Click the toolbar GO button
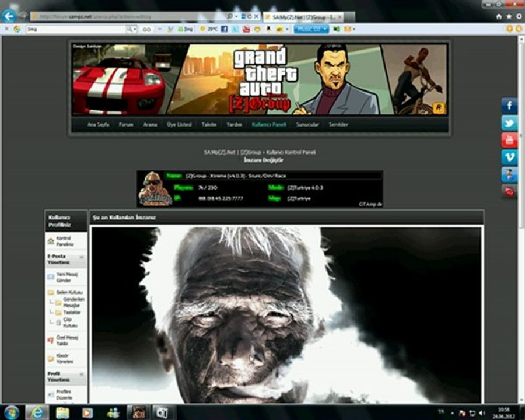 (146, 30)
